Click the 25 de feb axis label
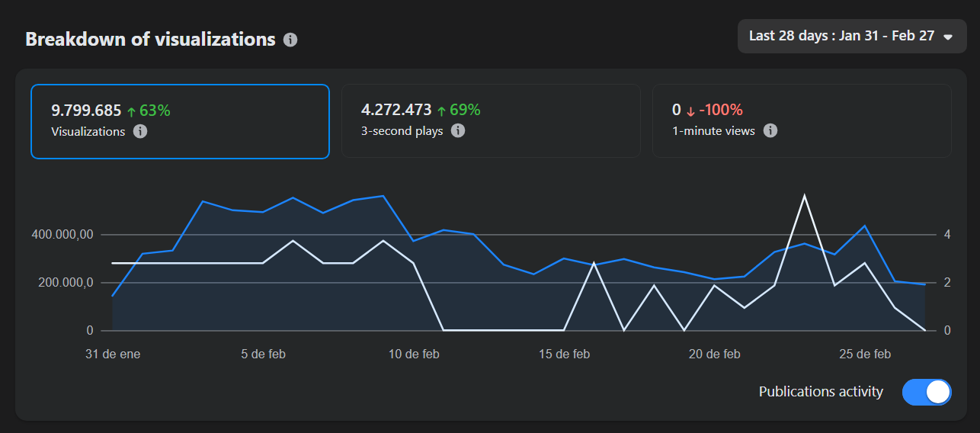The width and height of the screenshot is (980, 433). [x=865, y=354]
